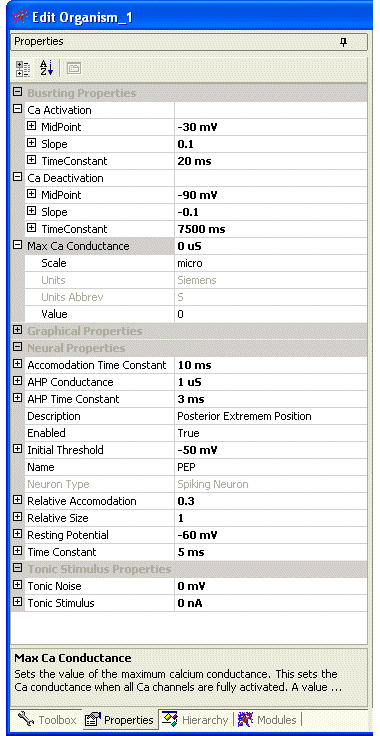Collapse the Ca Activation group
380x736 pixels.
click(18, 109)
